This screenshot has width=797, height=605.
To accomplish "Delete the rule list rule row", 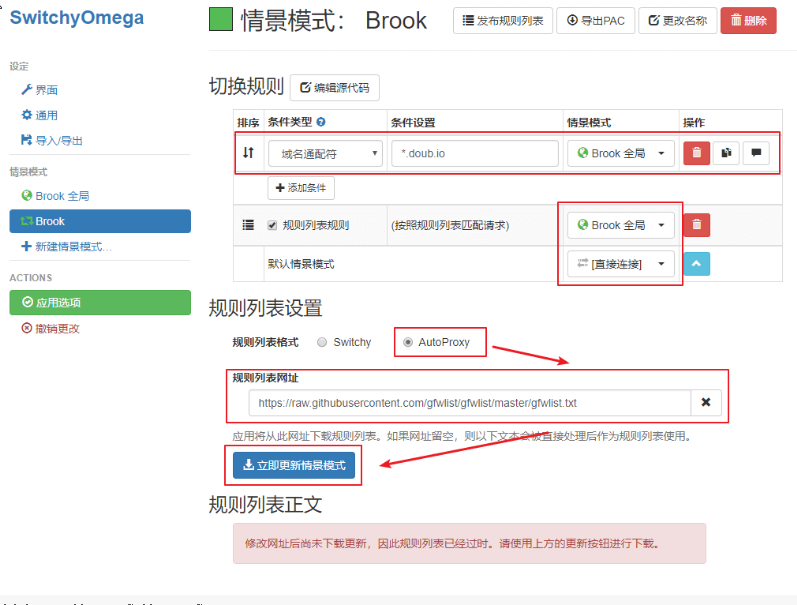I will [696, 225].
